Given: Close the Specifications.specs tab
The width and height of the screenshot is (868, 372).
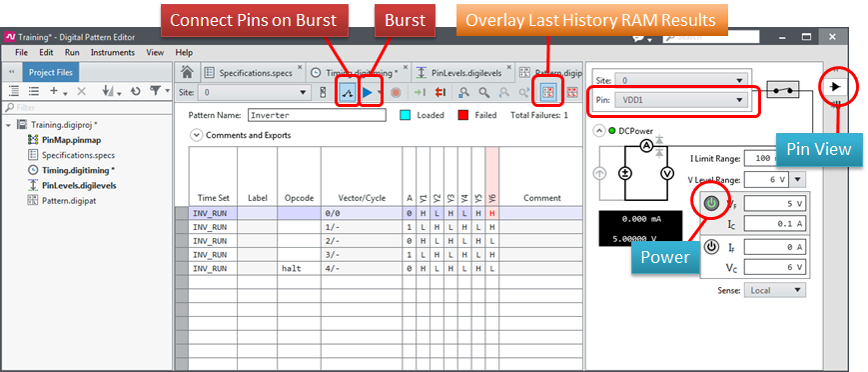Looking at the screenshot, I should [300, 68].
